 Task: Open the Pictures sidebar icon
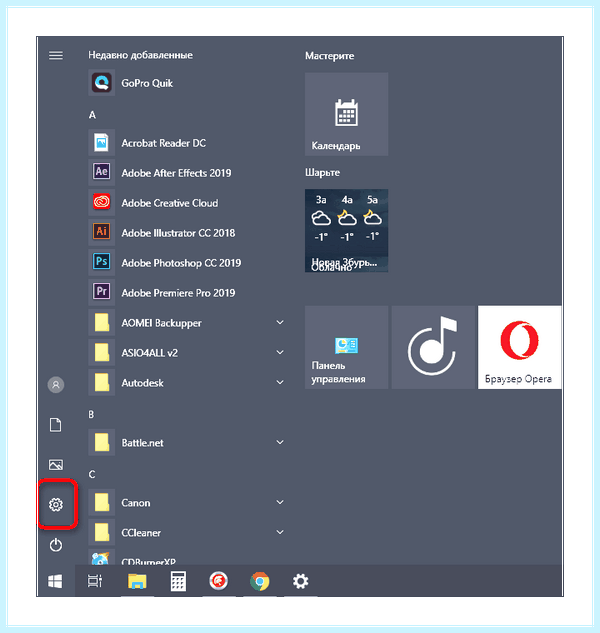click(x=56, y=465)
